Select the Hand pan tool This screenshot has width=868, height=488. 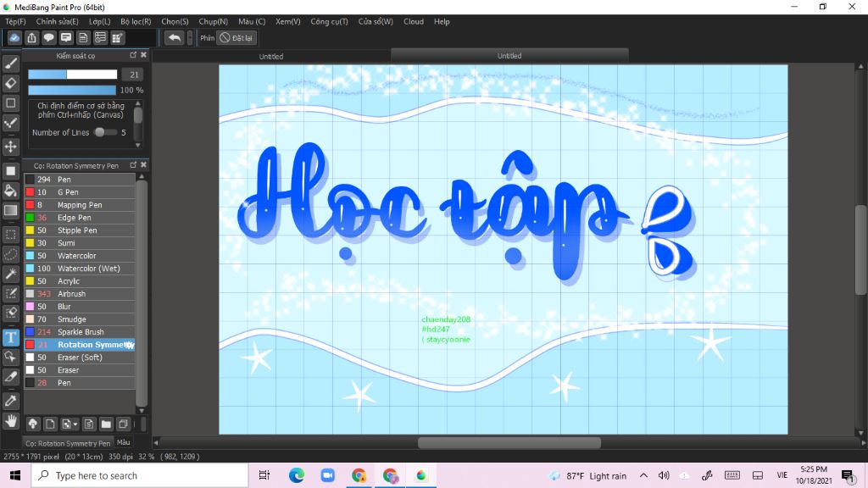tap(10, 421)
